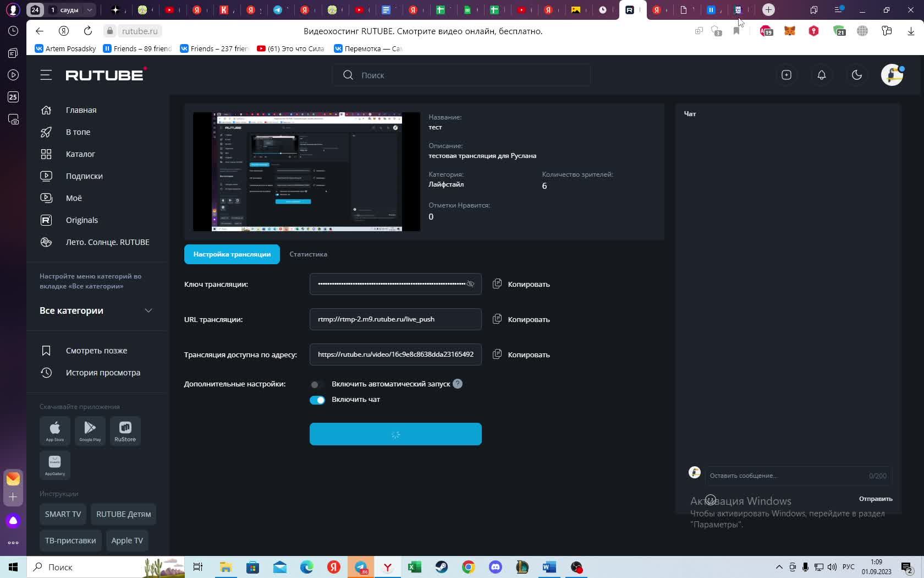
Task: Open Discord from the taskbar
Action: [x=496, y=567]
